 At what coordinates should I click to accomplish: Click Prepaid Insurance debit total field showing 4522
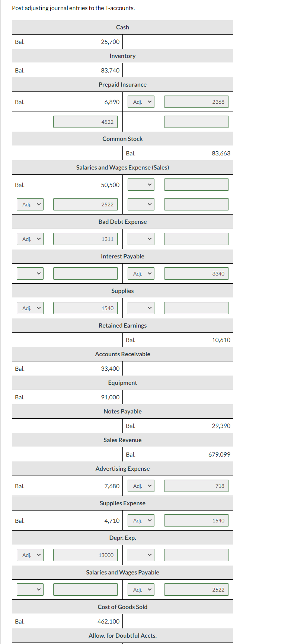coord(85,122)
